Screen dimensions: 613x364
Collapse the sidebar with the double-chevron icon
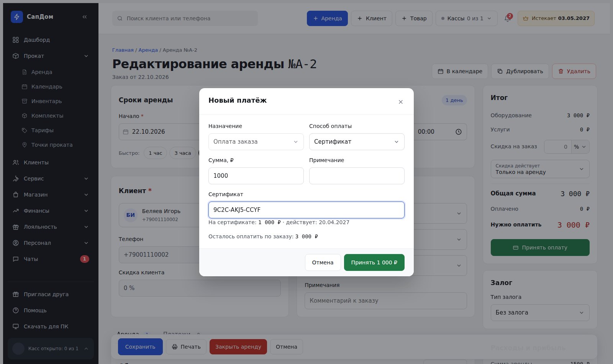coord(85,17)
